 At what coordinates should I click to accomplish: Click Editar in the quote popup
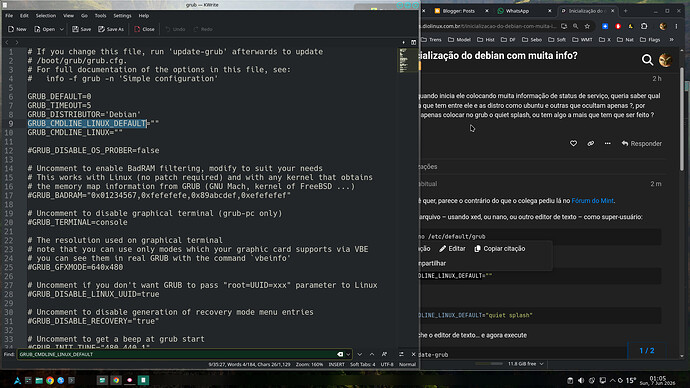[x=452, y=249]
